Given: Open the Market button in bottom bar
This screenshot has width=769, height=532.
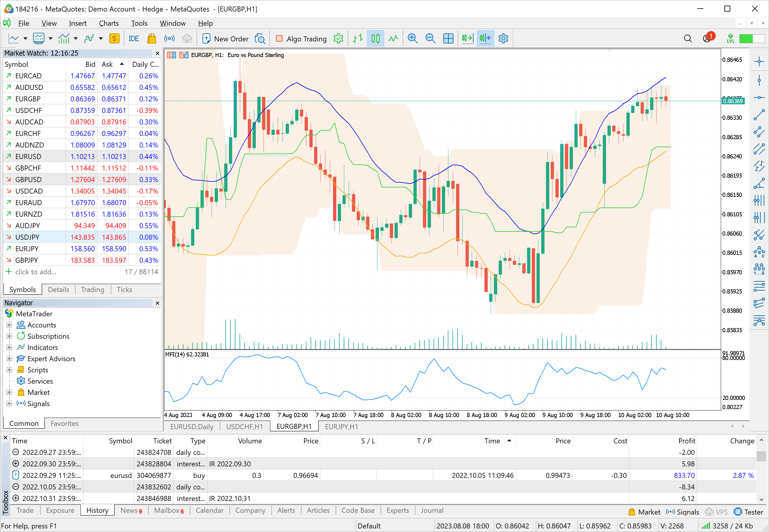Looking at the screenshot, I should click(644, 512).
